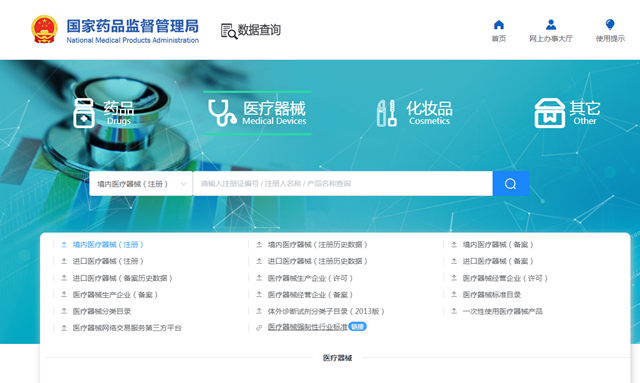640x383 pixels.
Task: Switch to the 化妆品 Cosmetics tab
Action: 414,113
